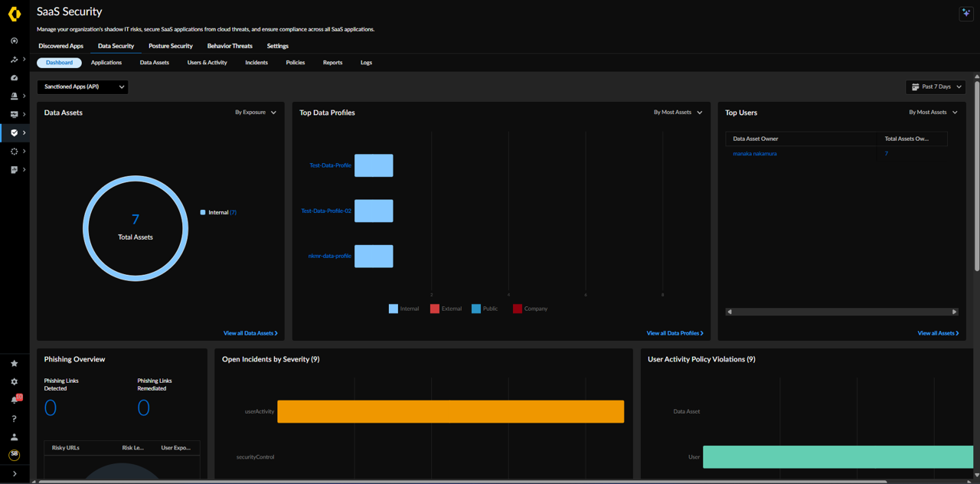
Task: Open the Incidents sub-tab
Action: (256, 63)
